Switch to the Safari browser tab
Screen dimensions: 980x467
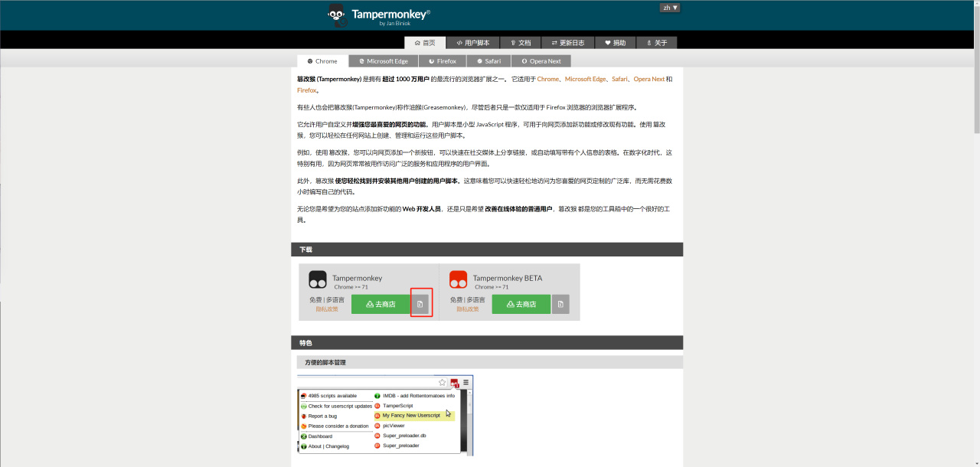488,61
